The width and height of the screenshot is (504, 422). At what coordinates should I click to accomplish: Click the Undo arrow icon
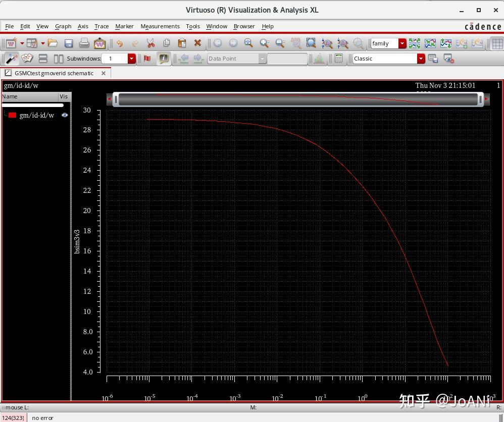pos(119,43)
